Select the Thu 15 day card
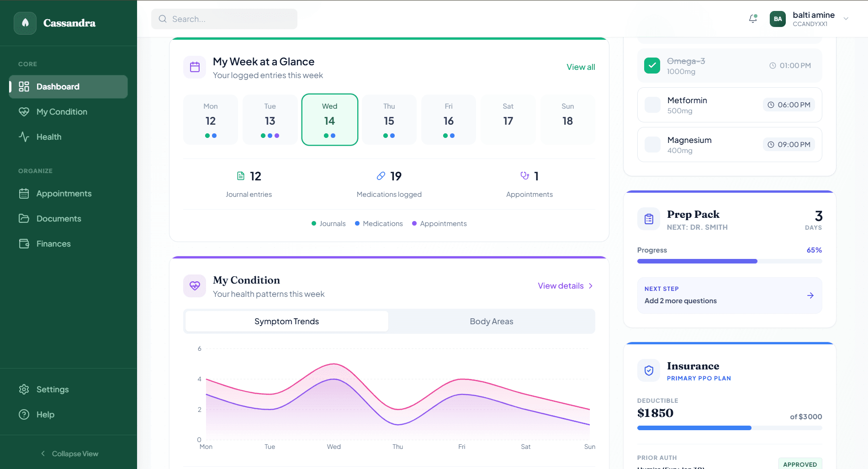868x469 pixels. pyautogui.click(x=389, y=120)
